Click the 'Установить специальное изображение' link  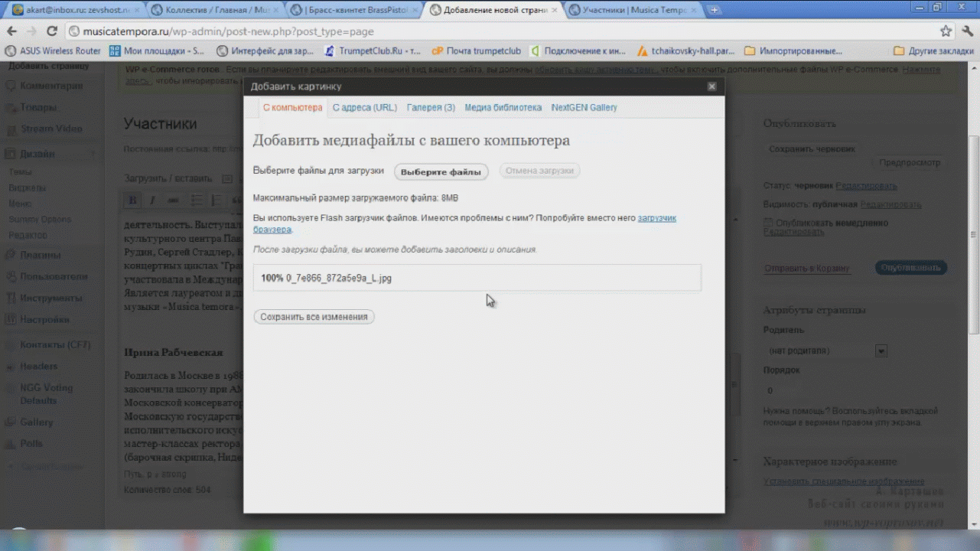coord(844,481)
